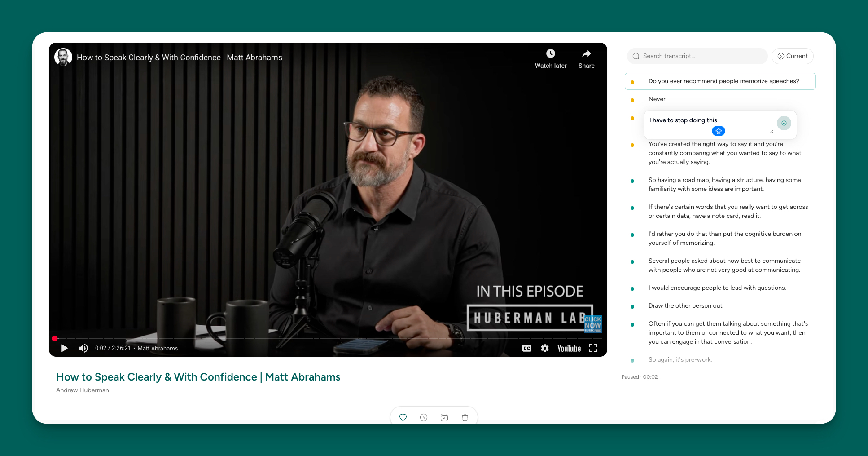This screenshot has width=868, height=456.
Task: Share the video
Action: click(x=586, y=58)
